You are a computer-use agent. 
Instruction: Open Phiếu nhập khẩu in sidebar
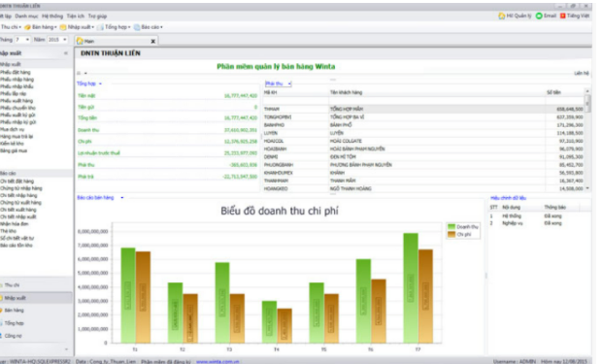[x=17, y=86]
